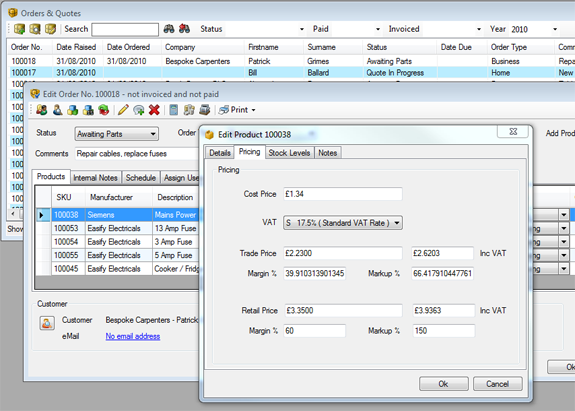Click the Retail Margin % field showing 60
Viewport: 575px width, 411px height.
[315, 331]
